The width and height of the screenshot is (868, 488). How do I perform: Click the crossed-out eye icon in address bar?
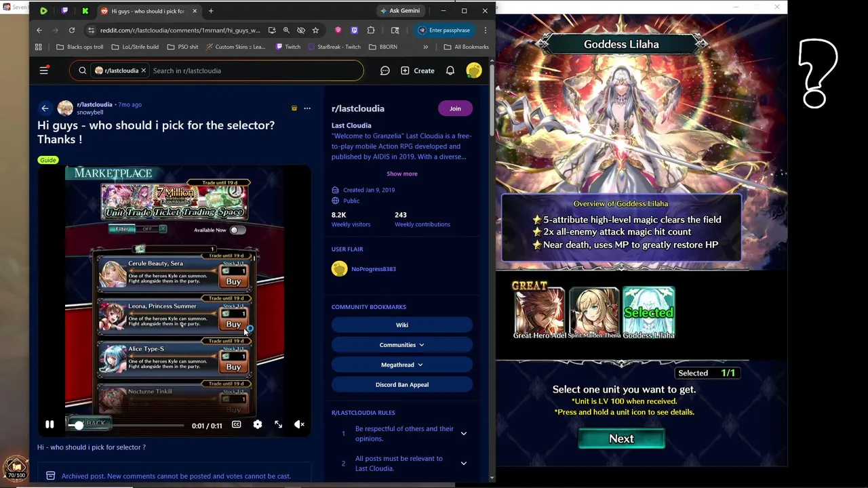tap(301, 30)
